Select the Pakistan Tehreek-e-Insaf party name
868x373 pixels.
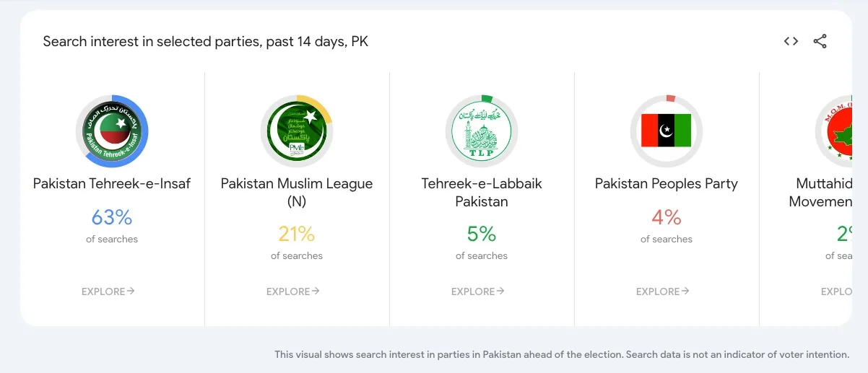coord(112,184)
